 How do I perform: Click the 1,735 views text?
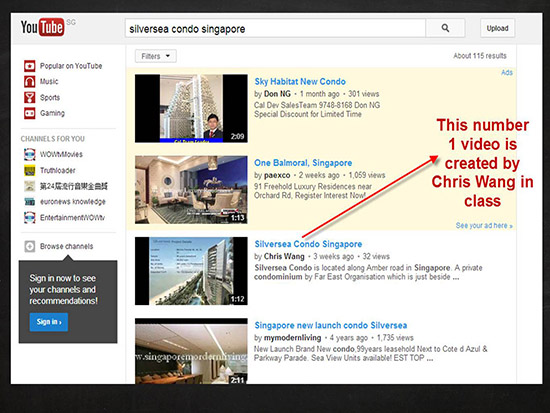(395, 338)
